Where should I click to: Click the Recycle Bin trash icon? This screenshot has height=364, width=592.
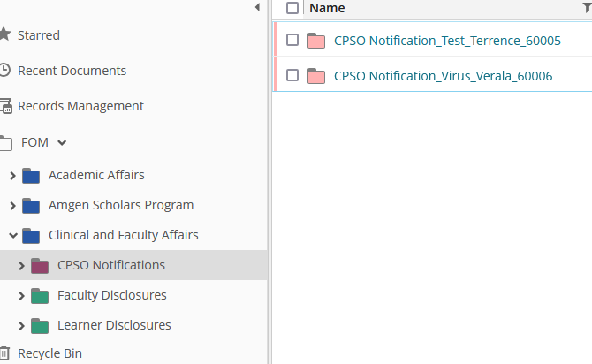(4, 353)
